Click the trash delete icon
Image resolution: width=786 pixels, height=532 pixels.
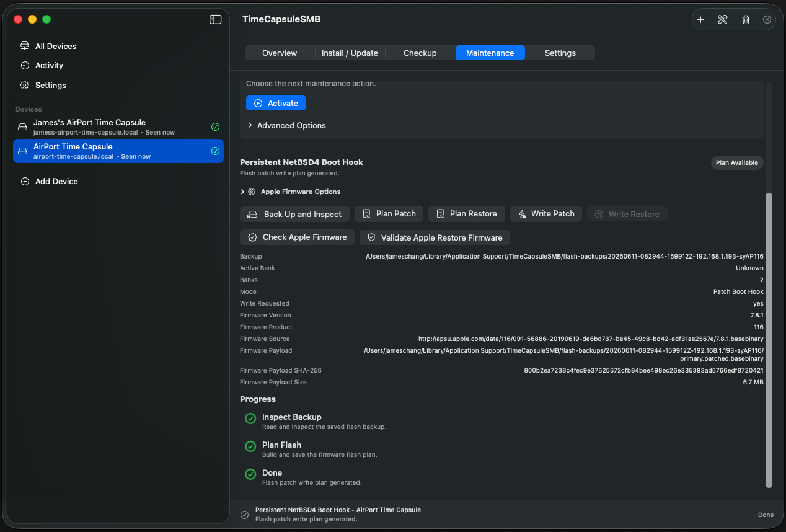point(746,20)
